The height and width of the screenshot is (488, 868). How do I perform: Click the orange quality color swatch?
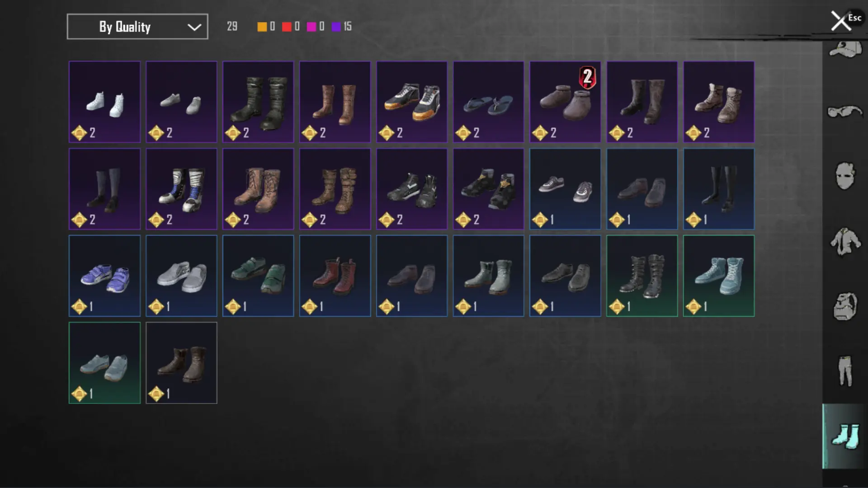coord(262,27)
